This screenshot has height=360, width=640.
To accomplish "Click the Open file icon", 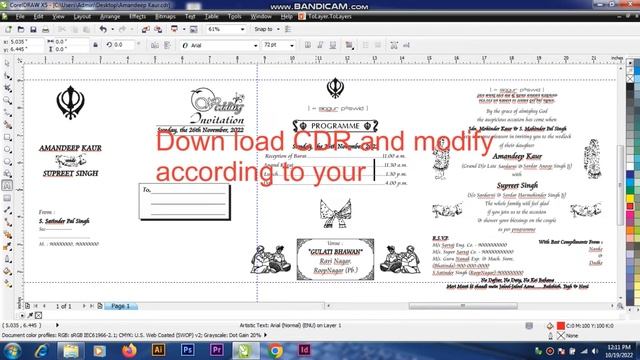I will click(x=21, y=29).
